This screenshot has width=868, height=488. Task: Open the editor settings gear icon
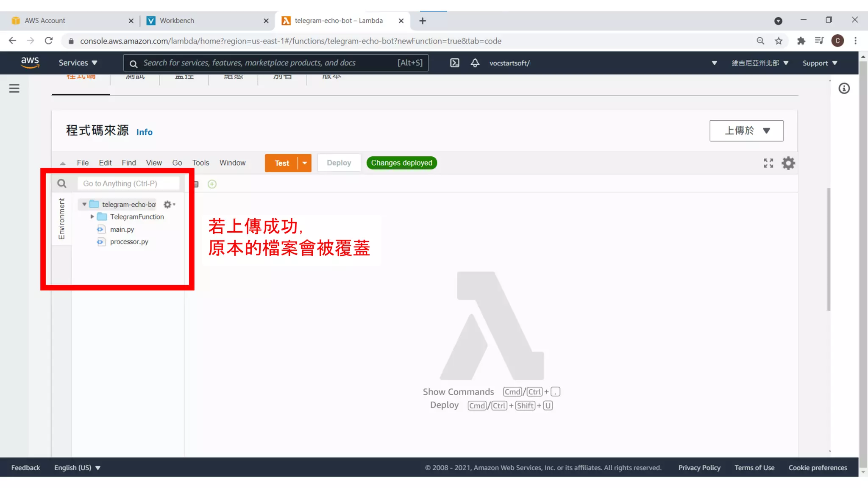(788, 163)
